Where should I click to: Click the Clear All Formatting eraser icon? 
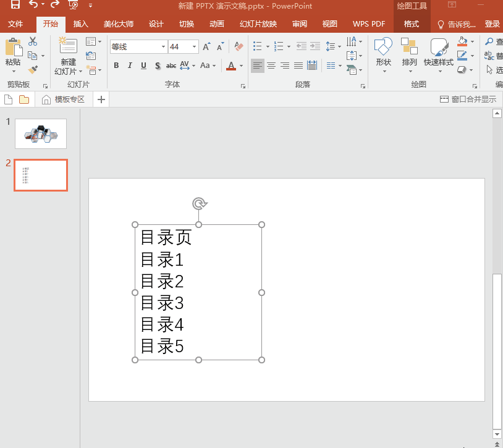(239, 47)
